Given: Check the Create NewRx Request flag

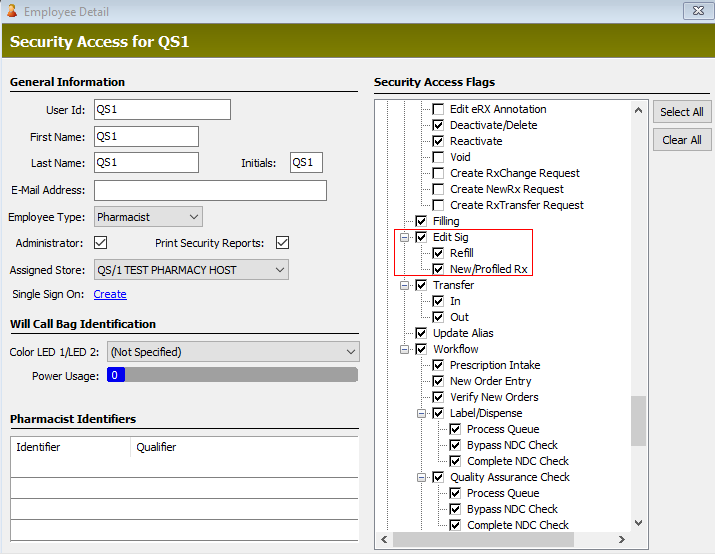Looking at the screenshot, I should point(438,189).
